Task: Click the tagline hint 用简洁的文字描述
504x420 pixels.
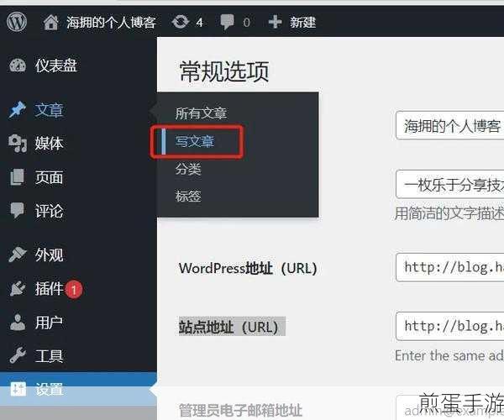Action: click(x=449, y=213)
